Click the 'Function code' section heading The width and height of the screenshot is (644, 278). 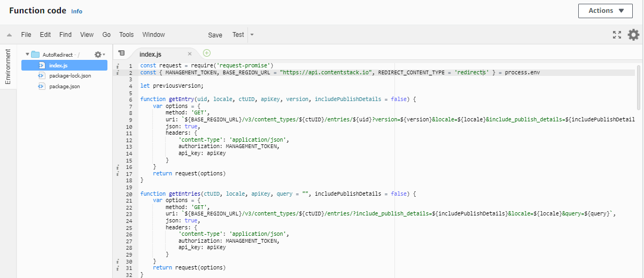click(37, 11)
